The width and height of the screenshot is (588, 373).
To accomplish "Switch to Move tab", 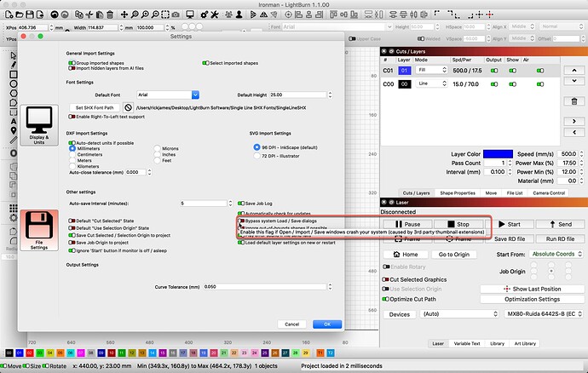I will tap(491, 193).
